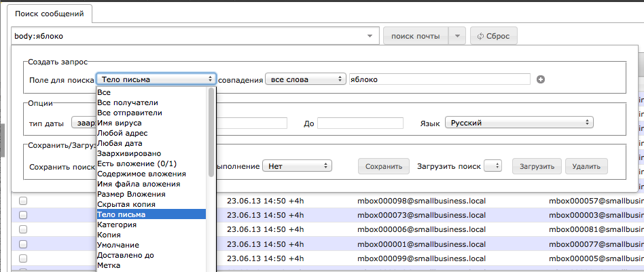Open the все слова match dropdown
This screenshot has height=272, width=644.
click(306, 79)
